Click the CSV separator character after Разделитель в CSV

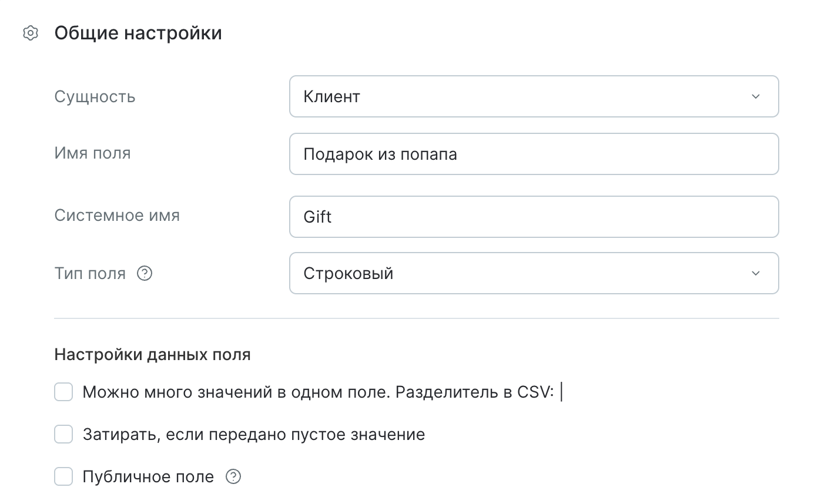(563, 391)
